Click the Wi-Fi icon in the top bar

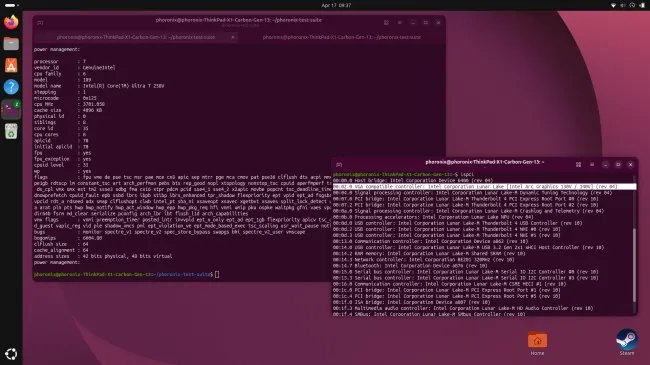click(614, 5)
